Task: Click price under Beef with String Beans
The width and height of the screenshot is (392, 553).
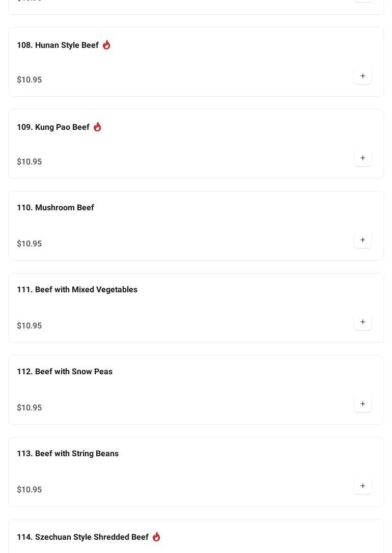Action: pos(30,490)
